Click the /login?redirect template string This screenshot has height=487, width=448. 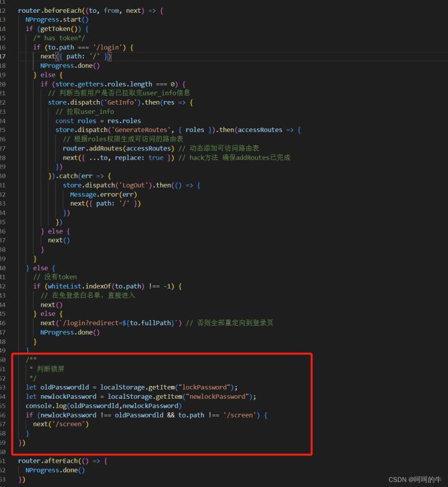[111, 323]
